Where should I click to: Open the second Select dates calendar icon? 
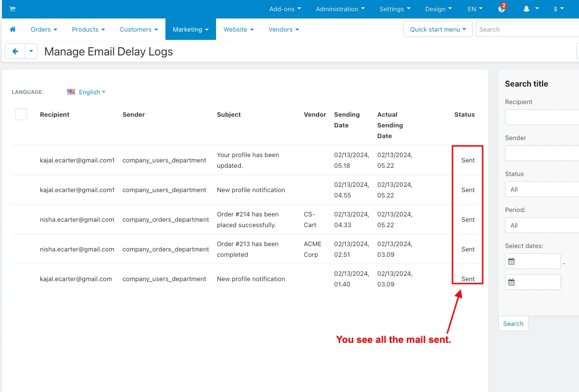511,283
